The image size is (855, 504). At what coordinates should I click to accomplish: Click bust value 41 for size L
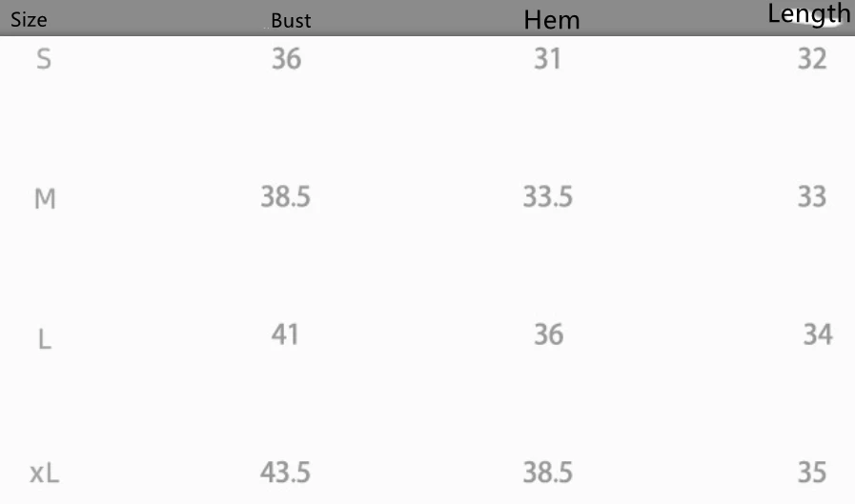coord(285,334)
